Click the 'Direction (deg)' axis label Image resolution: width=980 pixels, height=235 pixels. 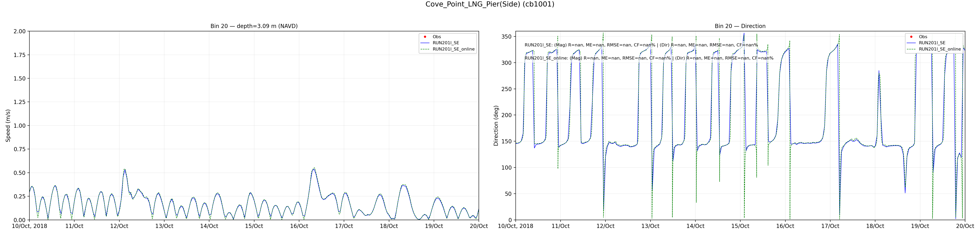point(496,126)
